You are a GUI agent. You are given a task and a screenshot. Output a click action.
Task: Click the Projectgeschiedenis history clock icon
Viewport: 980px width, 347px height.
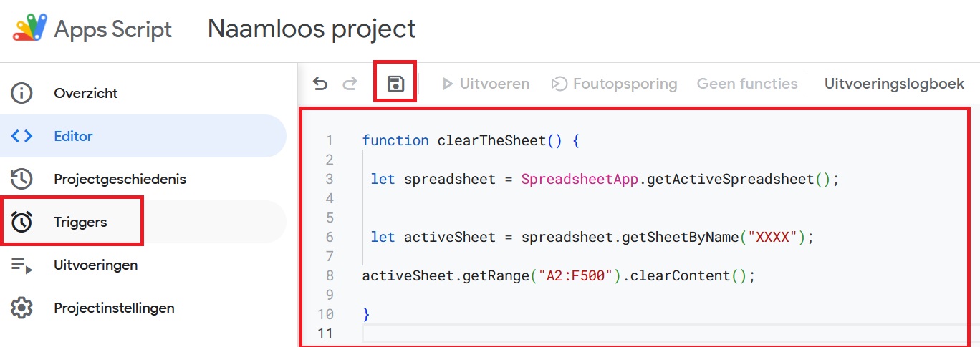click(22, 179)
